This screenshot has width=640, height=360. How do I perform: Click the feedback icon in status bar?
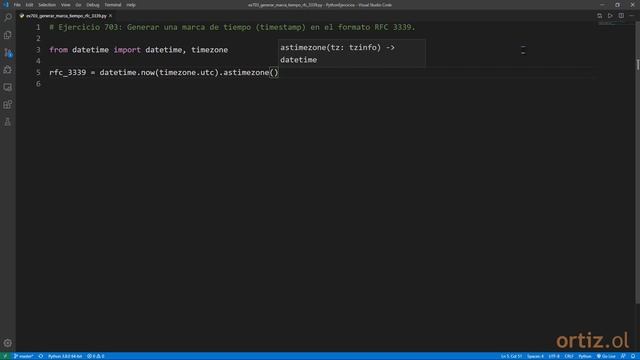coord(623,356)
